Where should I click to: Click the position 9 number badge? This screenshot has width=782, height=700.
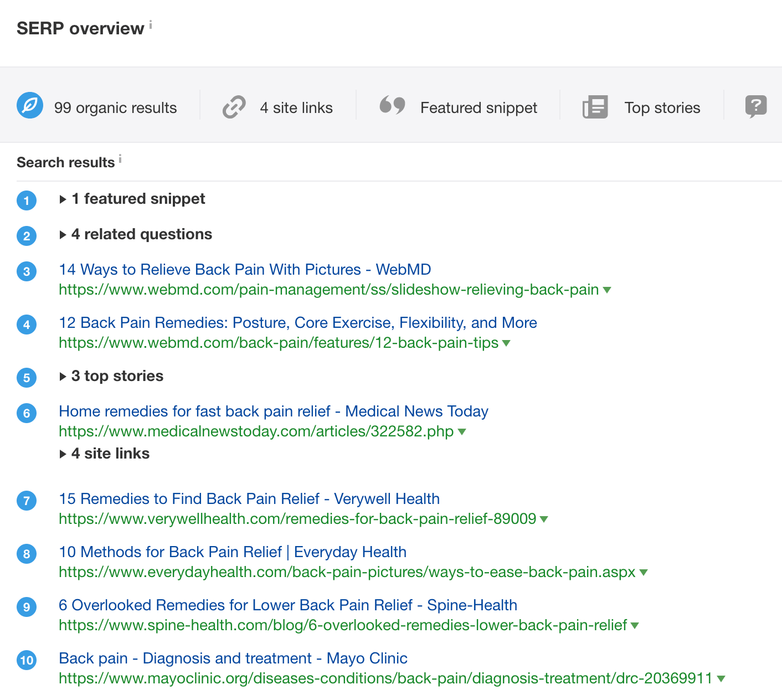pyautogui.click(x=27, y=607)
